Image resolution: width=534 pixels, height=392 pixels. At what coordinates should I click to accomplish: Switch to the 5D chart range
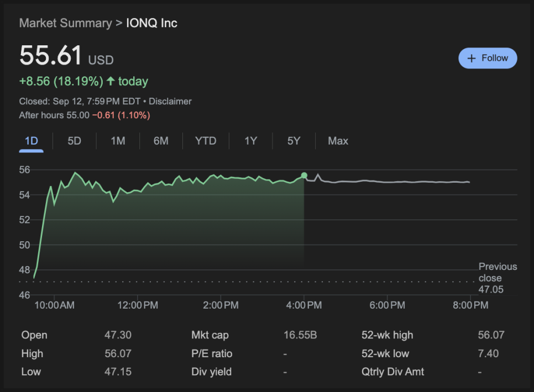[74, 141]
